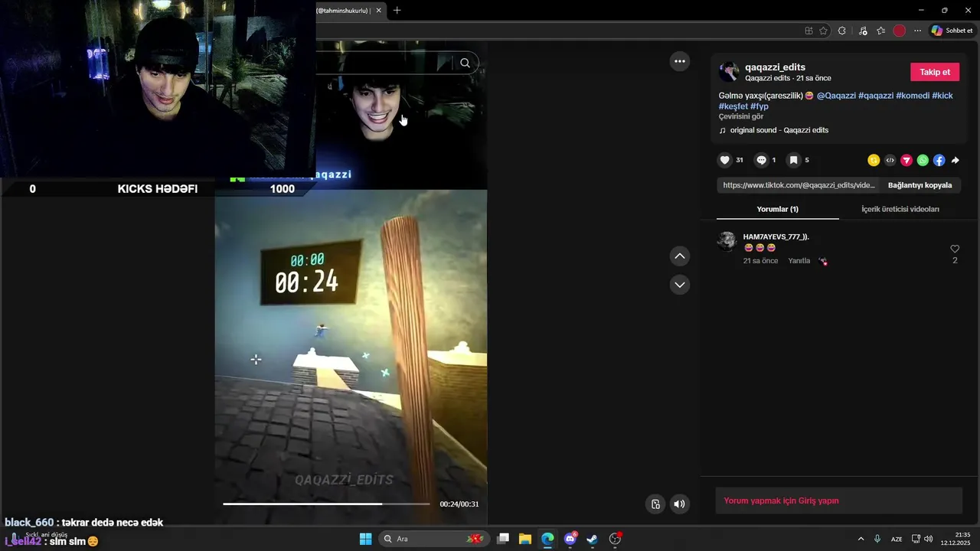Toggle the auto-scroll icon beside volume
The width and height of the screenshot is (980, 551).
click(655, 504)
